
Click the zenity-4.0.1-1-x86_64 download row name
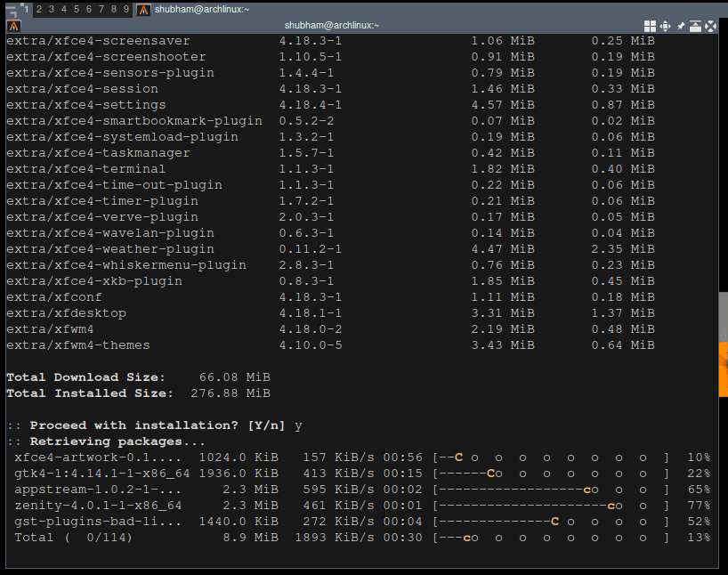pos(98,506)
